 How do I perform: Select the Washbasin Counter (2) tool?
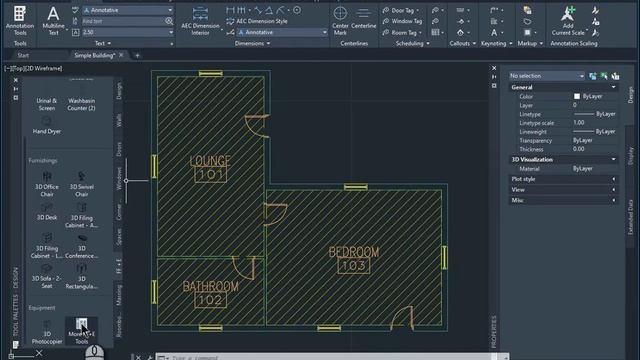tap(81, 104)
